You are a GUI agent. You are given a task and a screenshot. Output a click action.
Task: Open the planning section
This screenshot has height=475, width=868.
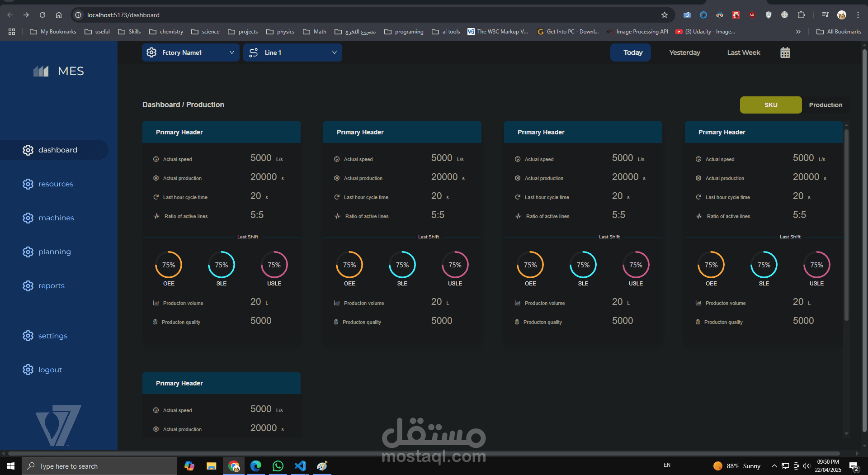pos(54,252)
